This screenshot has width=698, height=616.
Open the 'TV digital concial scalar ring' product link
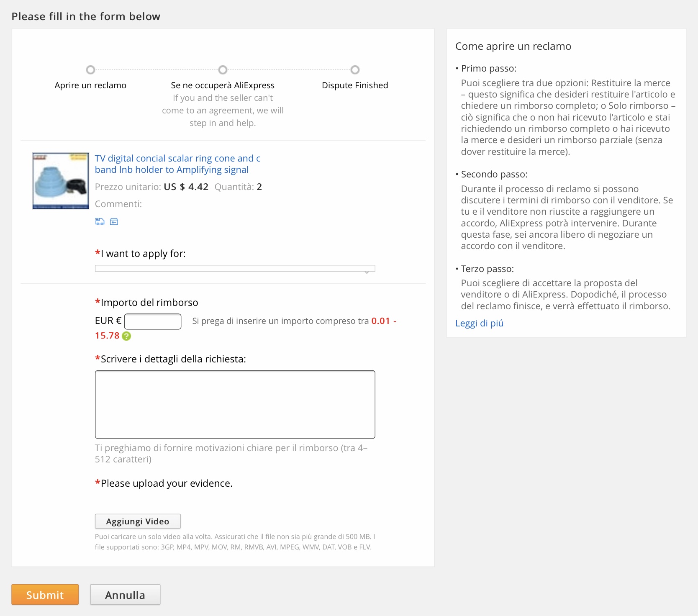177,164
